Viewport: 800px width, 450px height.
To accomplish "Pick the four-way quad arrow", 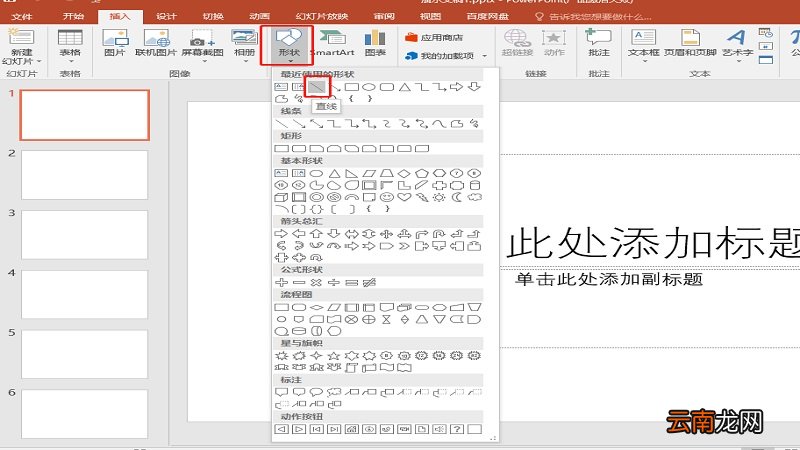I will tap(387, 234).
